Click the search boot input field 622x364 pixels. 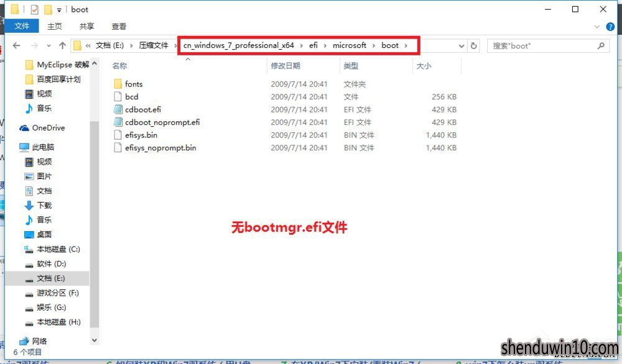[542, 45]
